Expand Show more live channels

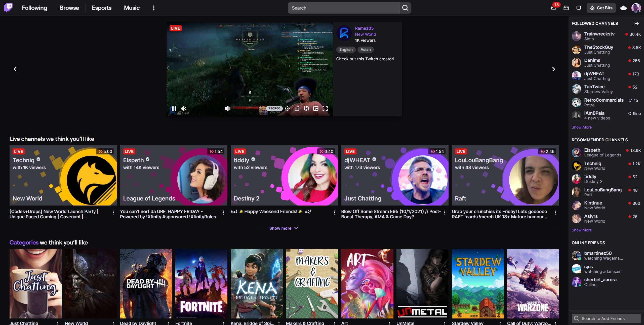click(284, 228)
